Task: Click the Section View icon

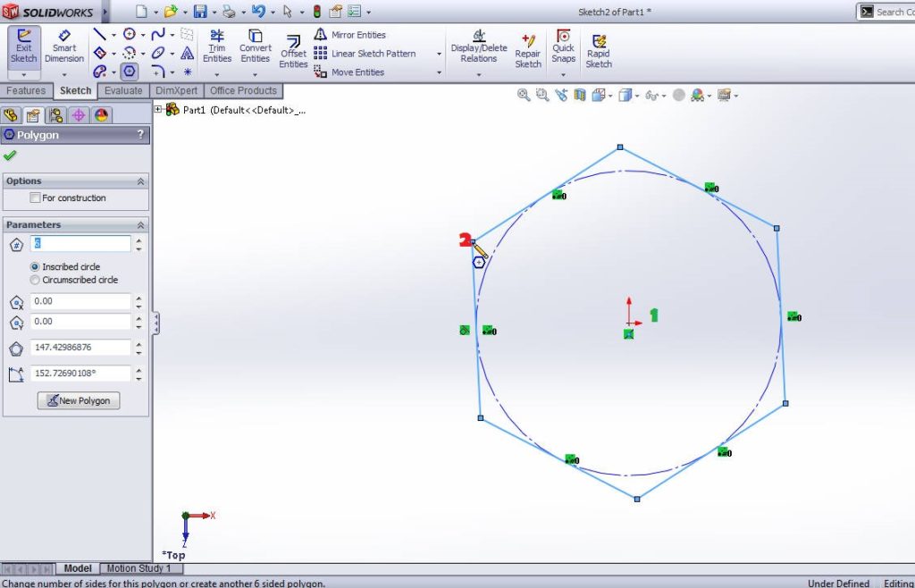Action: click(579, 95)
